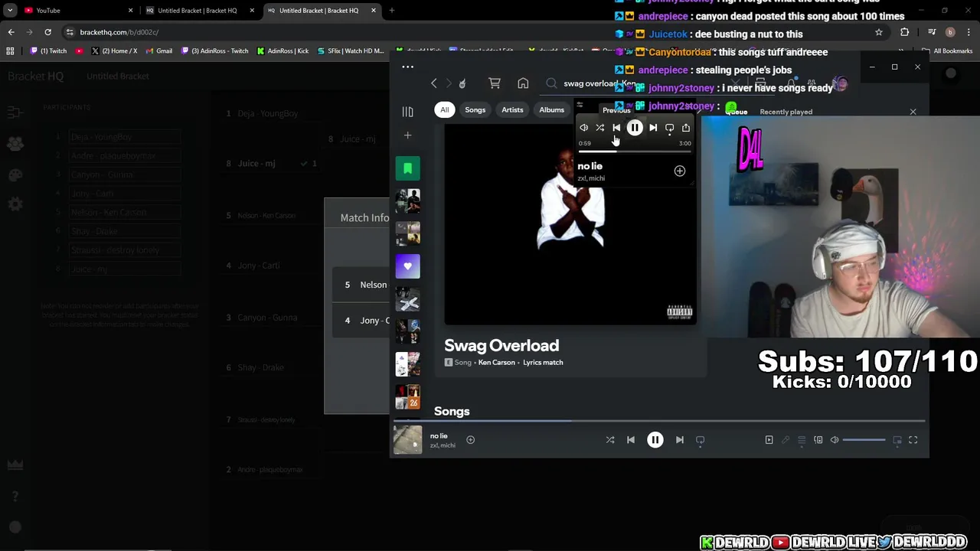Expand Your Library sidebar icon
Viewport: 980px width, 551px height.
[x=407, y=112]
